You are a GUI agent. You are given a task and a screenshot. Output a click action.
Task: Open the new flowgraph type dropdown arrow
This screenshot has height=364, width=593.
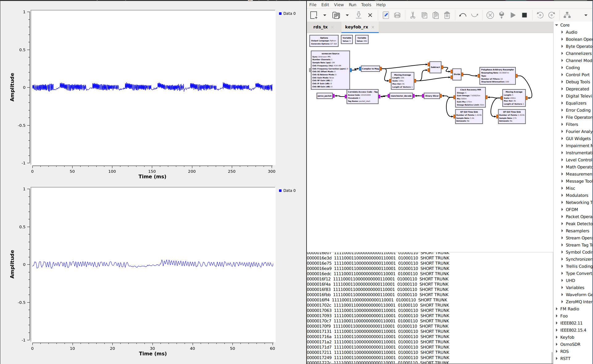pos(324,15)
